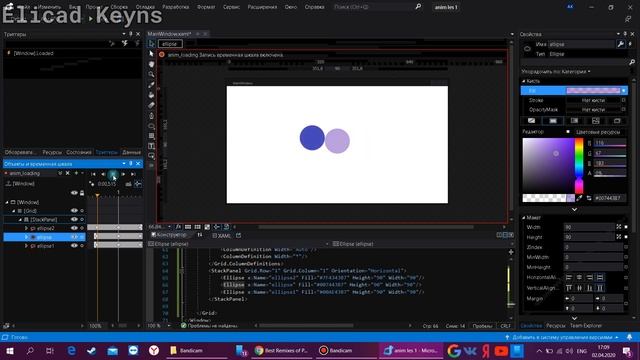Viewport: 640px width, 360px height.
Task: Pick color with Properties eyedropper
Action: tap(579, 198)
